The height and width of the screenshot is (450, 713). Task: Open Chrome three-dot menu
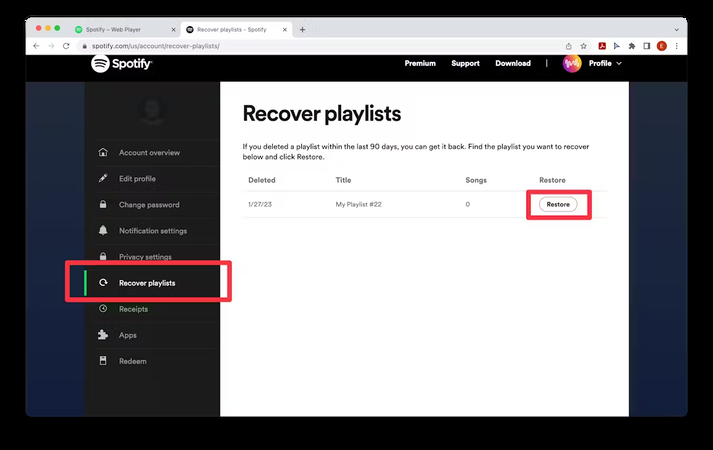[677, 46]
